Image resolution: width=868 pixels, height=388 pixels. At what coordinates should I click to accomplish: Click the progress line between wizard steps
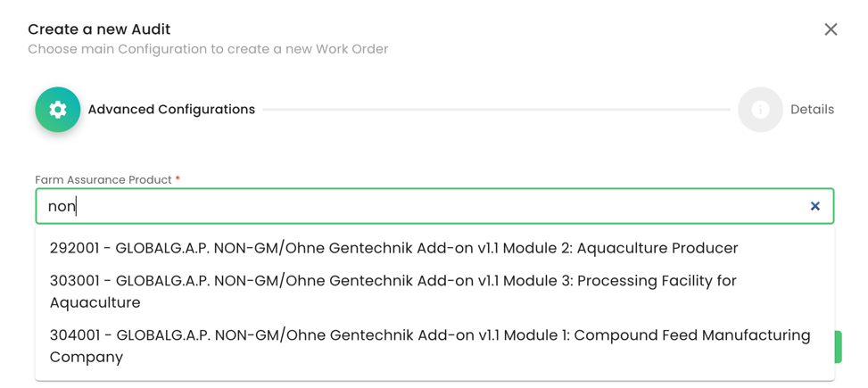pyautogui.click(x=496, y=110)
